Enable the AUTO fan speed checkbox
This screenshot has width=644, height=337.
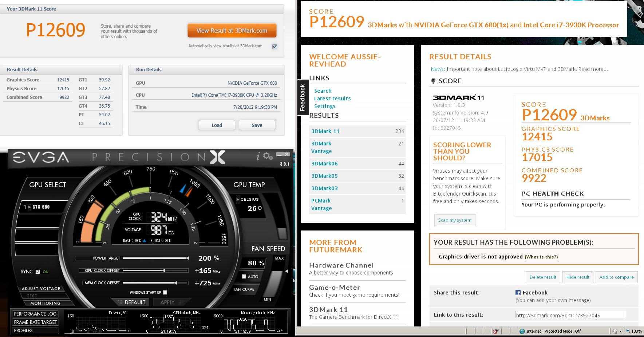coord(244,277)
